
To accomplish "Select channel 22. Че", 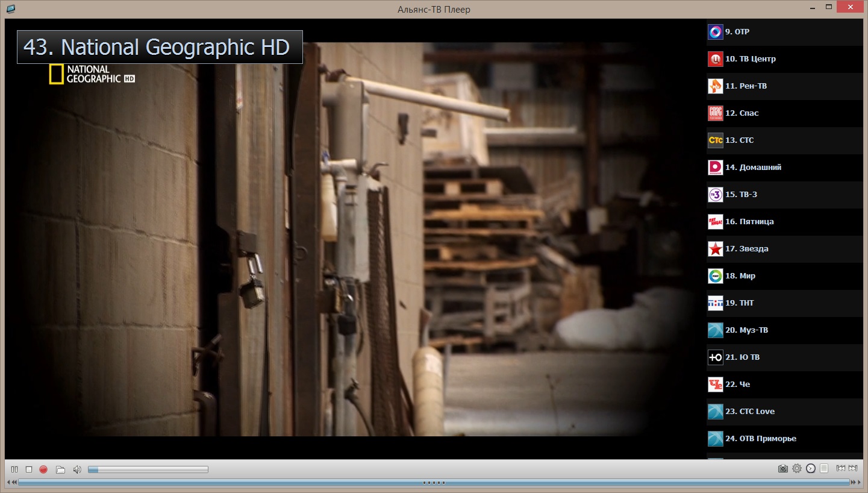I will pyautogui.click(x=785, y=385).
